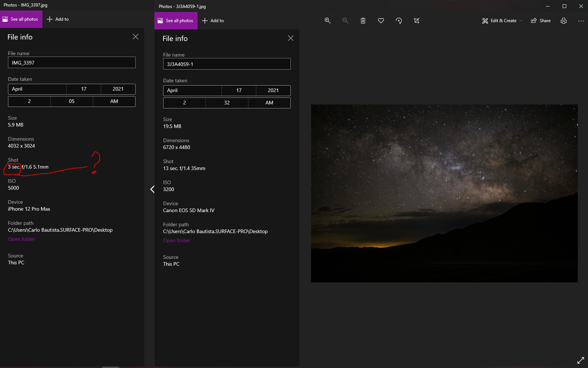
Task: Delete photo using trash icon
Action: coord(363,21)
